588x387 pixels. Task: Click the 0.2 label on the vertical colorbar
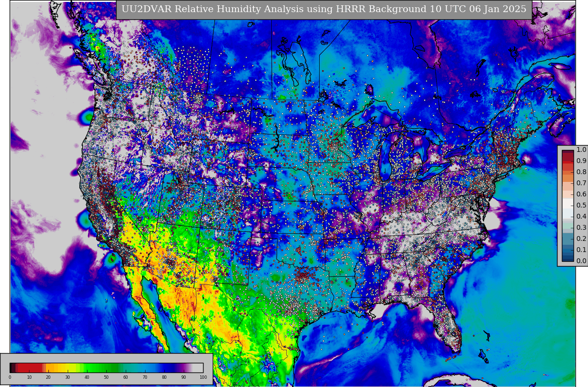581,238
